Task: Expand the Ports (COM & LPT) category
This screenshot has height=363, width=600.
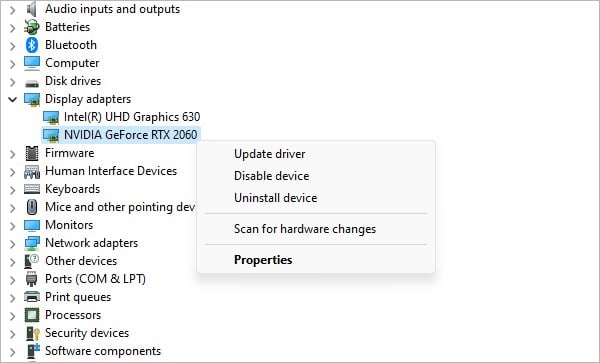Action: [13, 280]
